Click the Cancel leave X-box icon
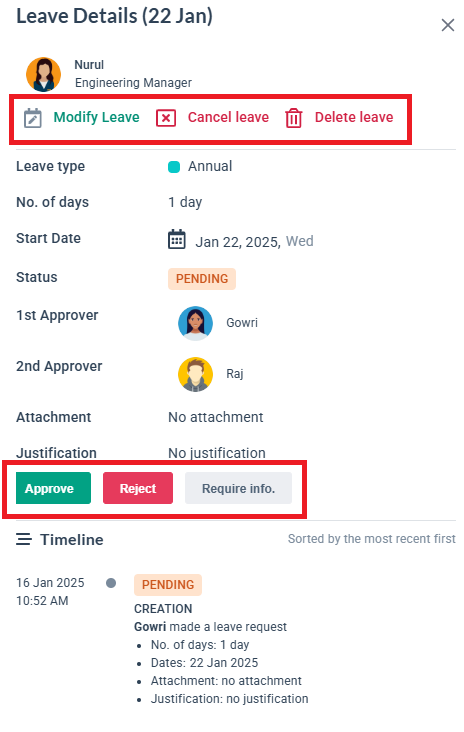Screen dimensions: 464x732 pyautogui.click(x=166, y=118)
